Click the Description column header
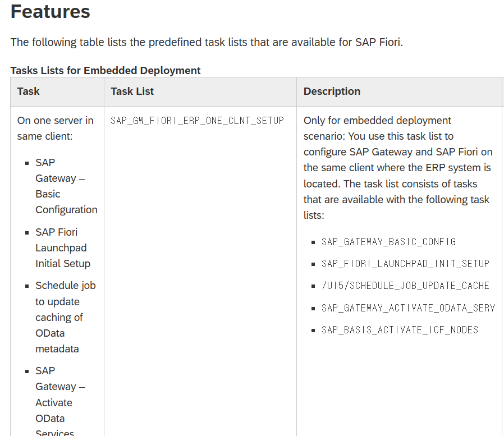504x436 pixels. pyautogui.click(x=332, y=91)
